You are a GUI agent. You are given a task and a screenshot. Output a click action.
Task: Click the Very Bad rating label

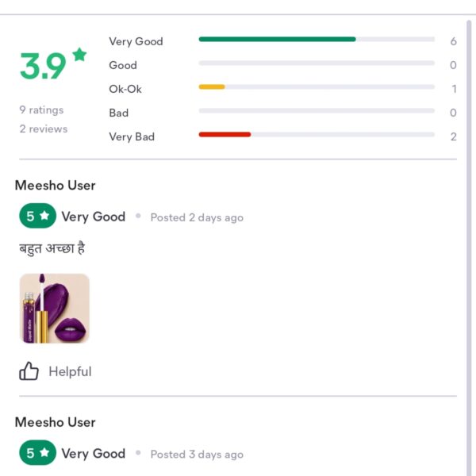click(132, 136)
